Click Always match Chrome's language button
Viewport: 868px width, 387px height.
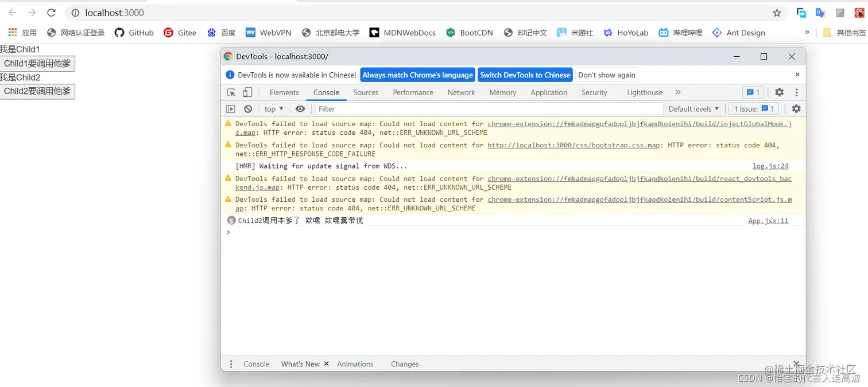click(417, 75)
